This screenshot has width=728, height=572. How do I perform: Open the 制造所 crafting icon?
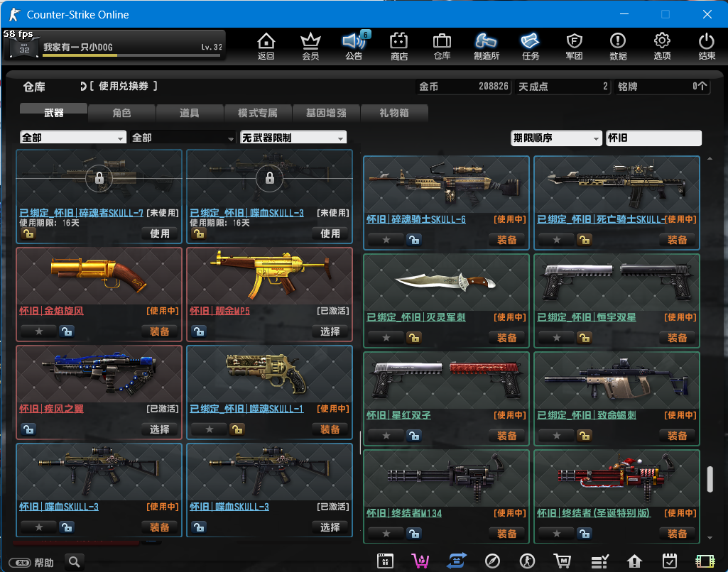[x=486, y=46]
